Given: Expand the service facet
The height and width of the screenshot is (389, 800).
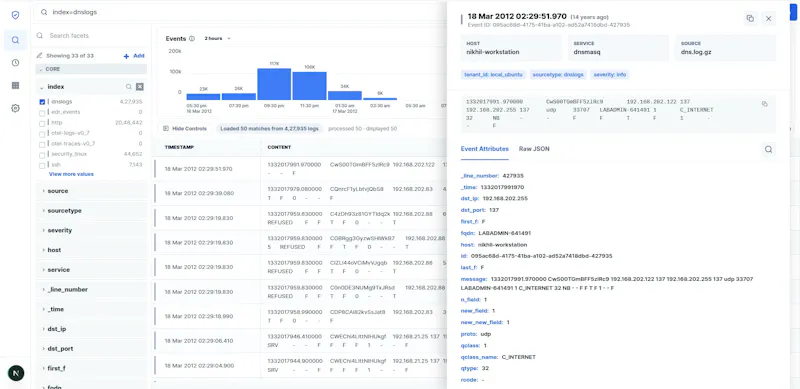Looking at the screenshot, I should click(92, 270).
